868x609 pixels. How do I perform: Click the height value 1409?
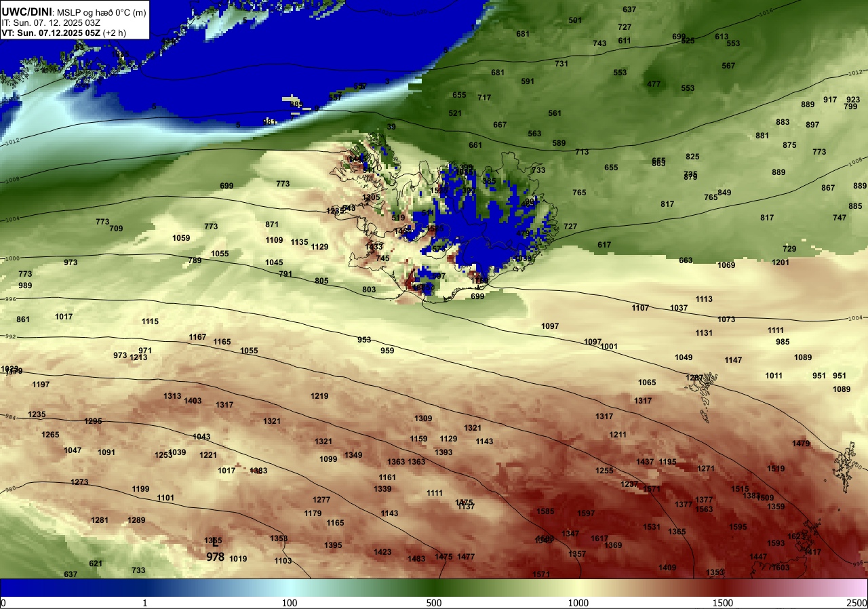pyautogui.click(x=667, y=568)
